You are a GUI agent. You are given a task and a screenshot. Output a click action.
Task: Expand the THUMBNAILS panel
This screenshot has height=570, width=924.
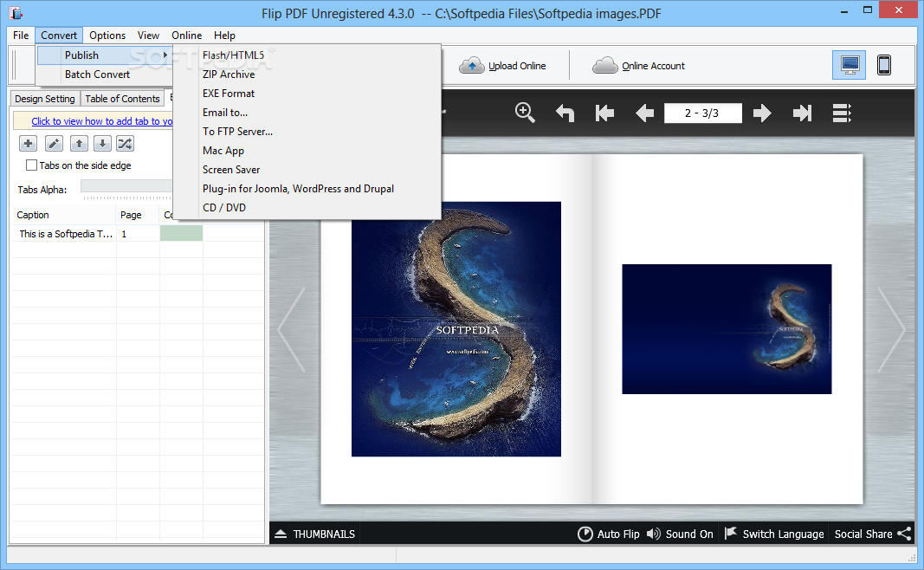315,534
